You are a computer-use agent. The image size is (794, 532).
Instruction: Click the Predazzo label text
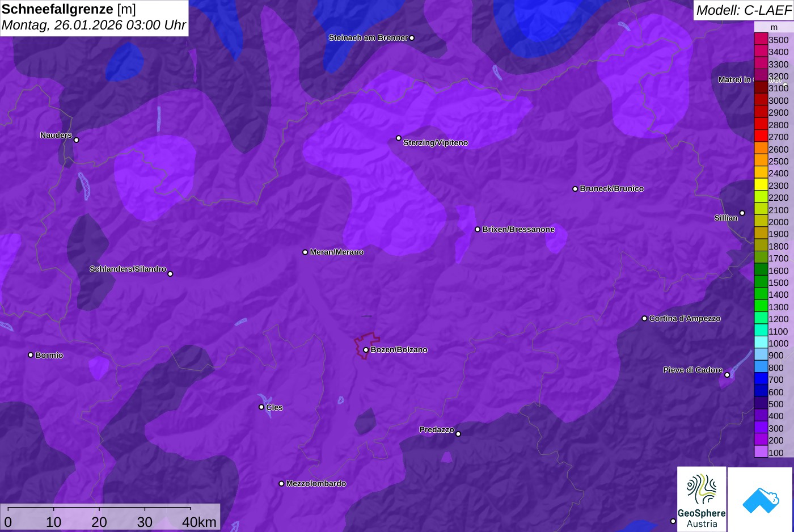tap(437, 430)
